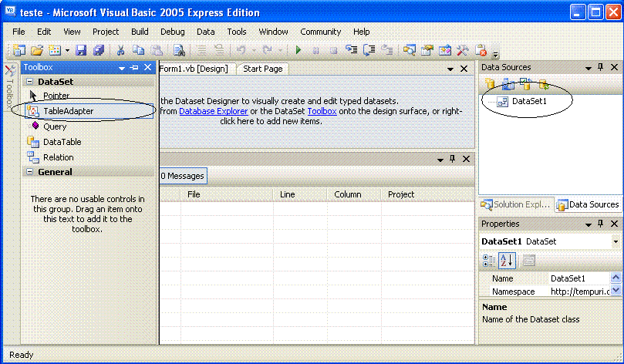Open Solution Explorer from the toolbar icon
The image size is (624, 364).
pos(409,50)
